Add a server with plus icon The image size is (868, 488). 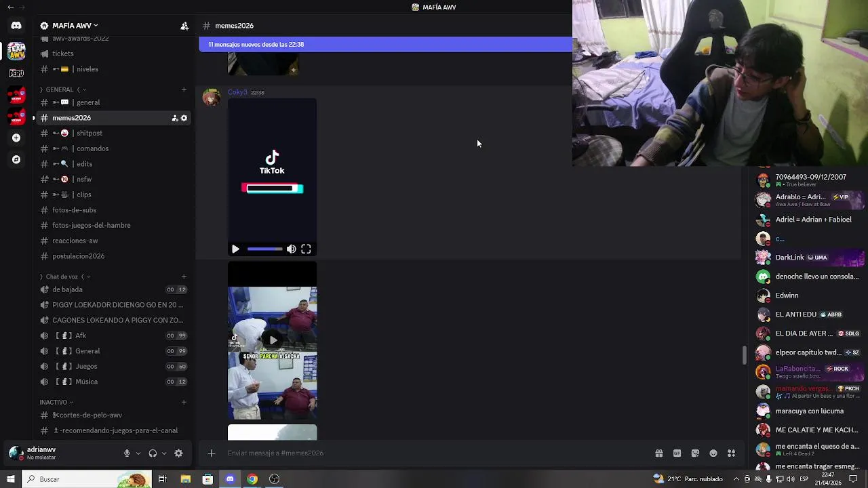click(x=16, y=138)
